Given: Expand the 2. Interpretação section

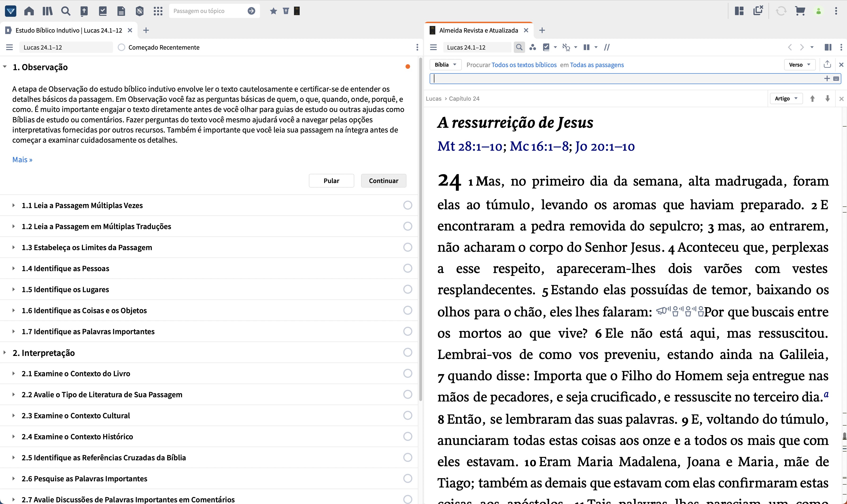Looking at the screenshot, I should [5, 353].
